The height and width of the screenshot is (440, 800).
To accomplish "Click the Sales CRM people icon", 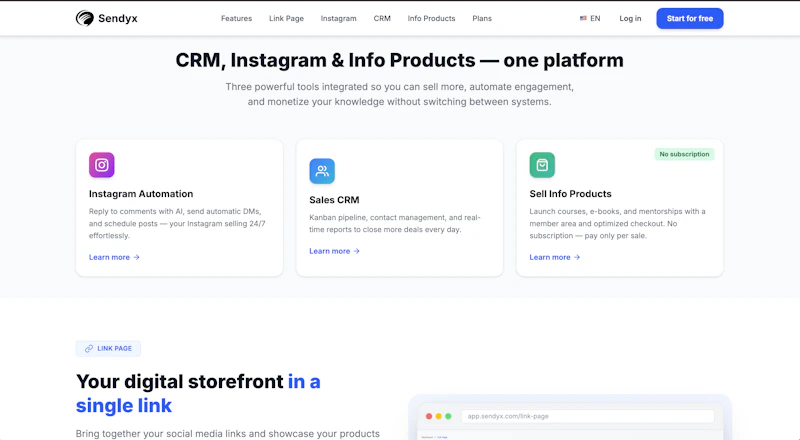I will (x=322, y=171).
